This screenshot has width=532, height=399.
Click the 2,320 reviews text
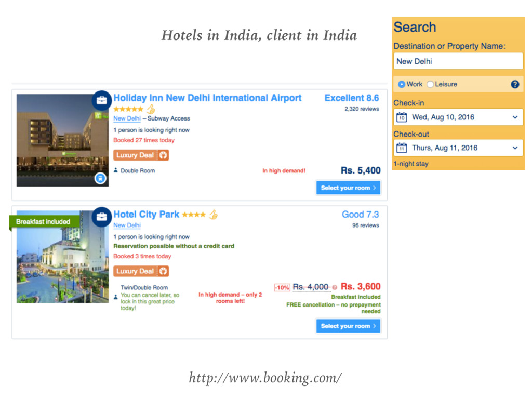pos(362,109)
